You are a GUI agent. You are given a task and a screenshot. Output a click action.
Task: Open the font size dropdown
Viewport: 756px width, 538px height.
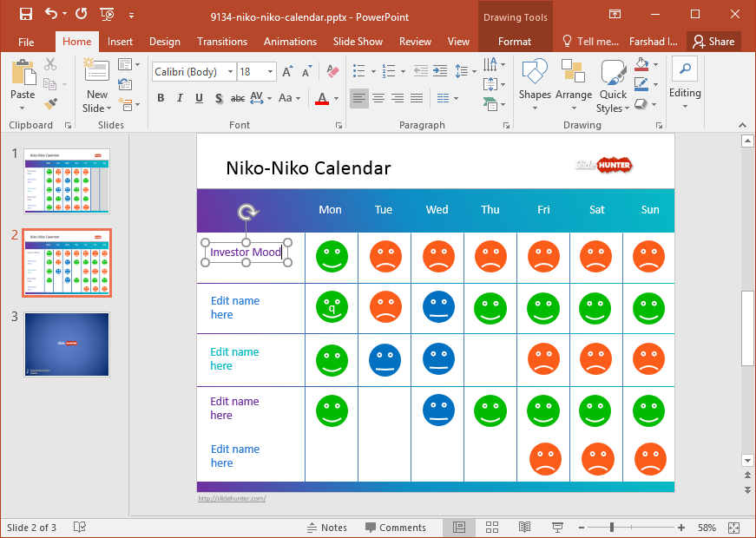coord(270,72)
